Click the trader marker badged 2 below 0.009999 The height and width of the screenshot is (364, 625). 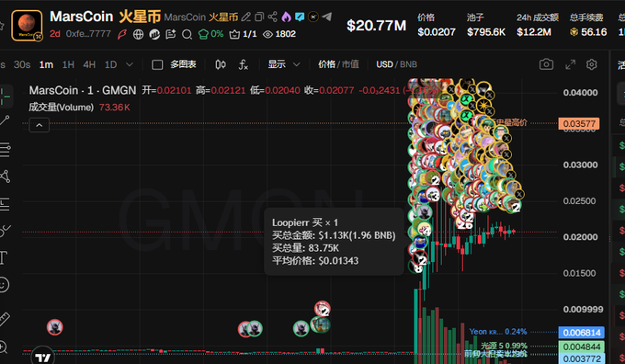pos(322,309)
